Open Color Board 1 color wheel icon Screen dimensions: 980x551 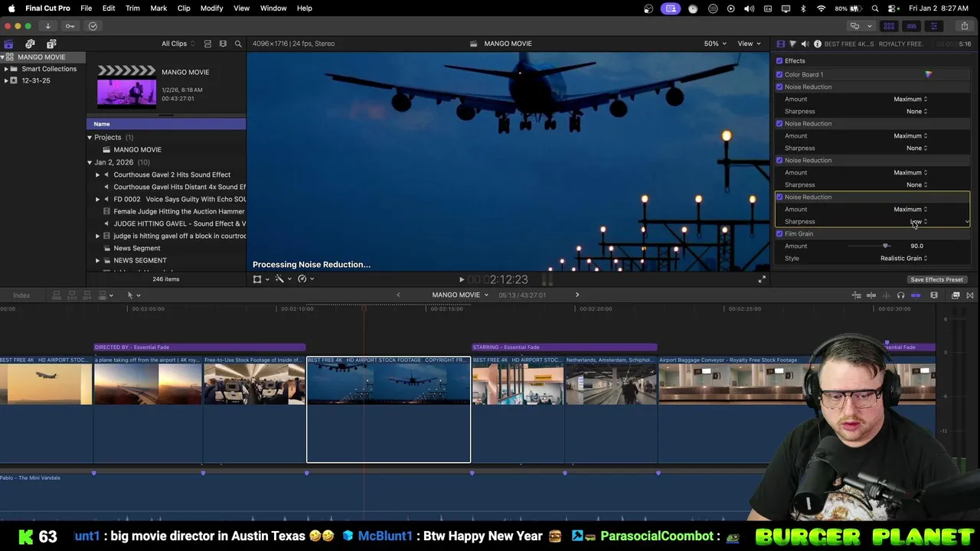tap(928, 74)
